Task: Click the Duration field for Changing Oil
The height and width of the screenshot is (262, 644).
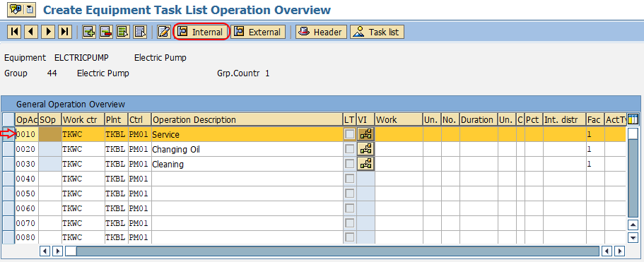Action: point(479,149)
